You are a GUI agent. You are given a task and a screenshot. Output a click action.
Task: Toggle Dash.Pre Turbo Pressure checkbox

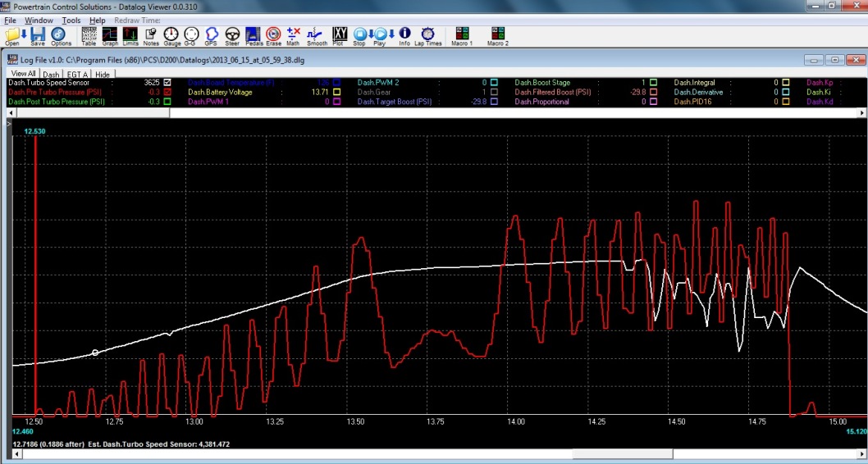167,93
